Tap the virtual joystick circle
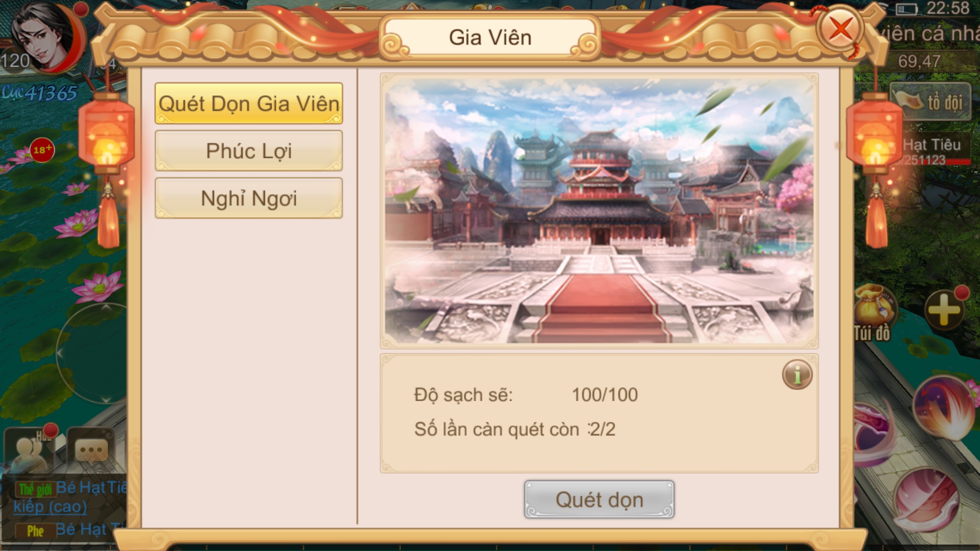The height and width of the screenshot is (551, 980). tap(92, 354)
